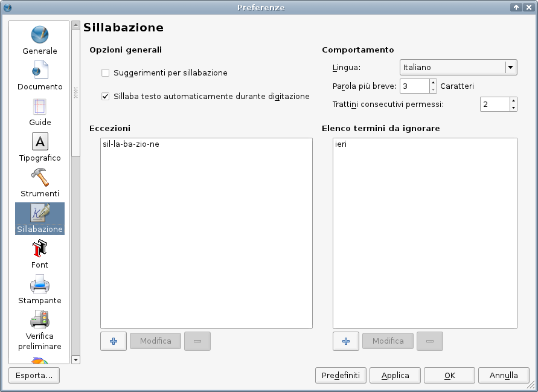Open the Guide settings page
The height and width of the screenshot is (392, 538).
(40, 112)
